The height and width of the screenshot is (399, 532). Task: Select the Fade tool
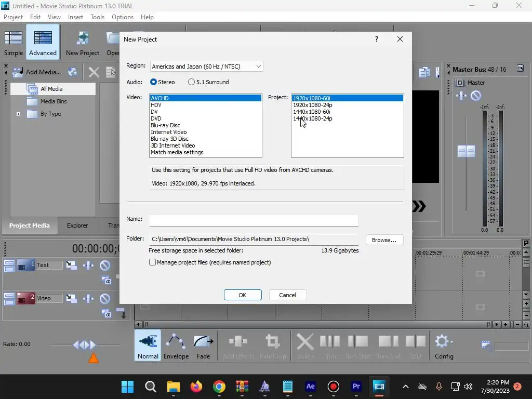click(203, 346)
